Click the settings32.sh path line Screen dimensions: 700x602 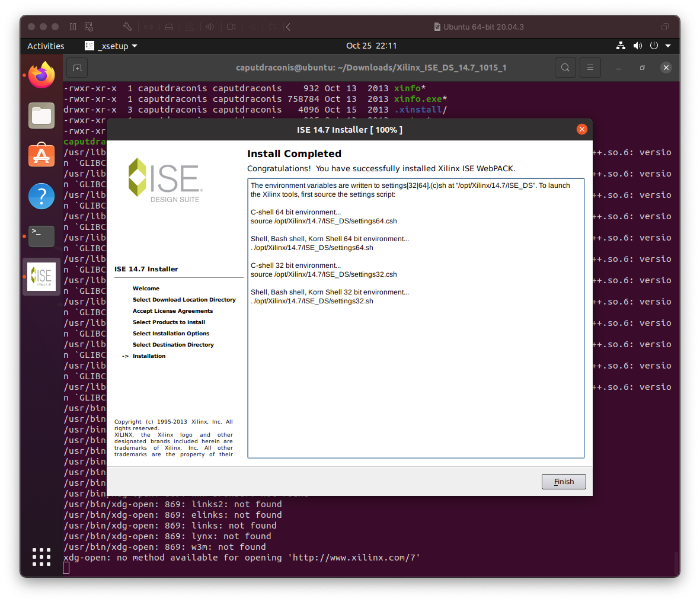click(312, 301)
